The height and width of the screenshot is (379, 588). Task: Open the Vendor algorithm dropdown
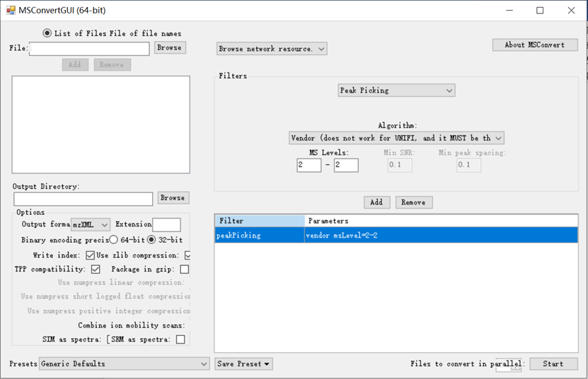pos(396,138)
